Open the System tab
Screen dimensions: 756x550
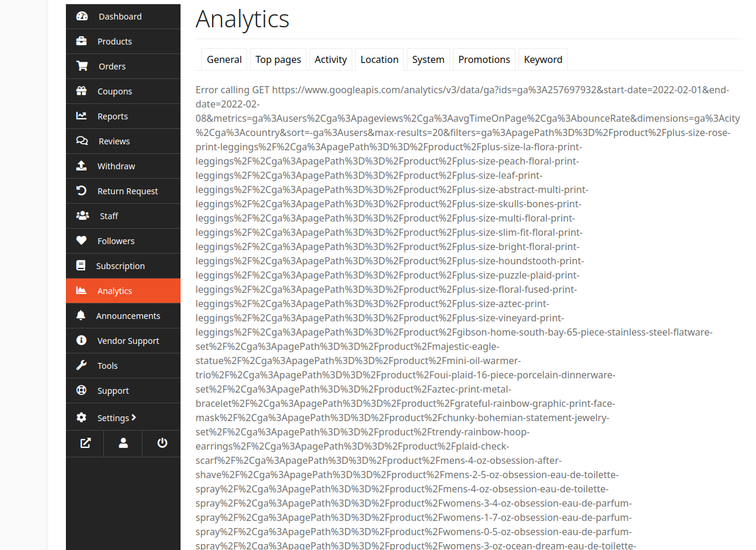point(428,59)
